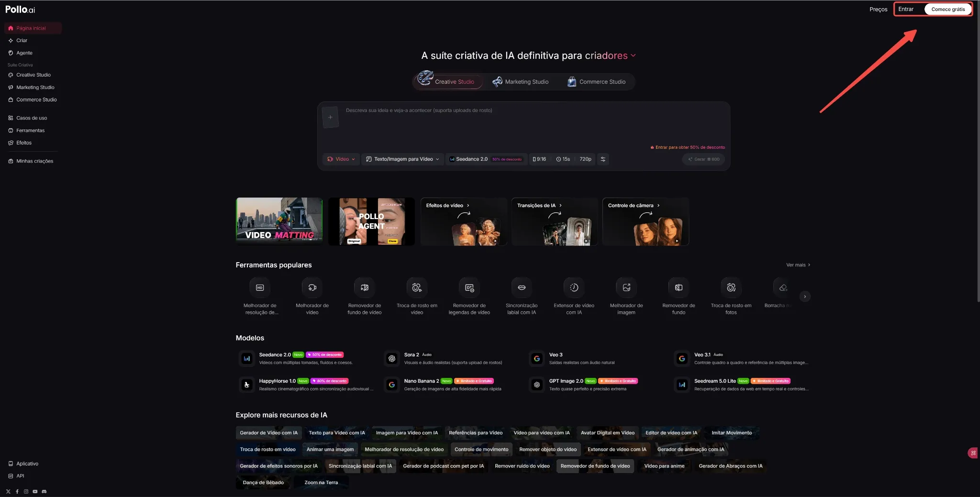
Task: Click the Comece grátis button
Action: (x=948, y=9)
